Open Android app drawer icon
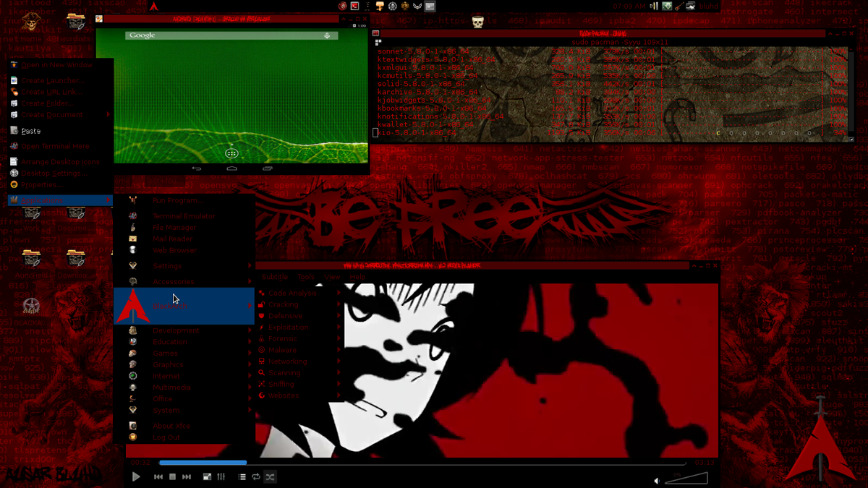The width and height of the screenshot is (868, 488). 231,154
